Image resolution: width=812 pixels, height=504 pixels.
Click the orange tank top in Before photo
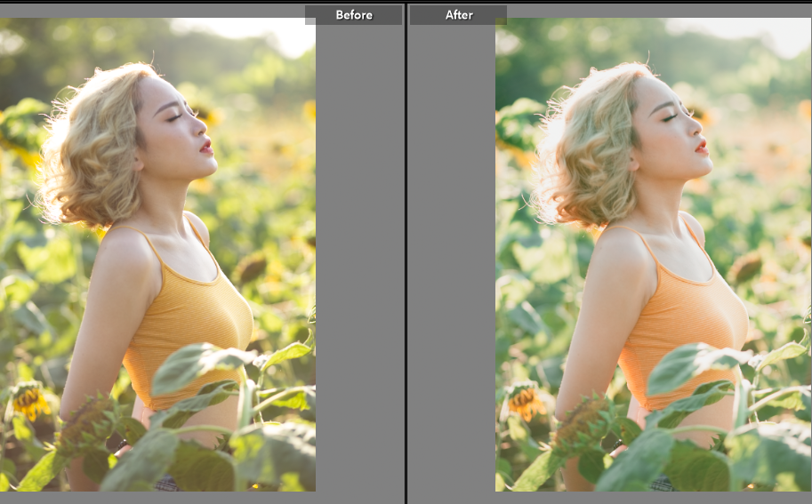[191, 329]
